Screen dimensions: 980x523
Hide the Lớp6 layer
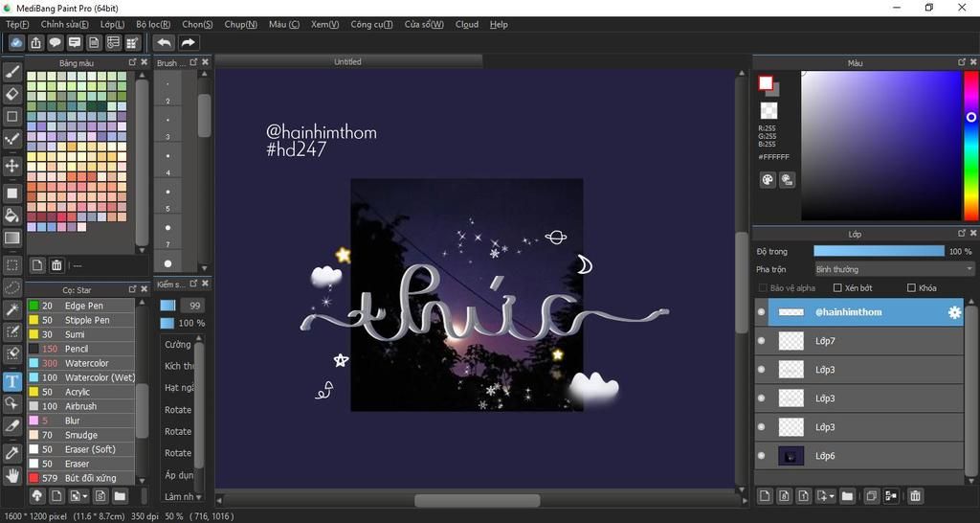click(x=761, y=456)
